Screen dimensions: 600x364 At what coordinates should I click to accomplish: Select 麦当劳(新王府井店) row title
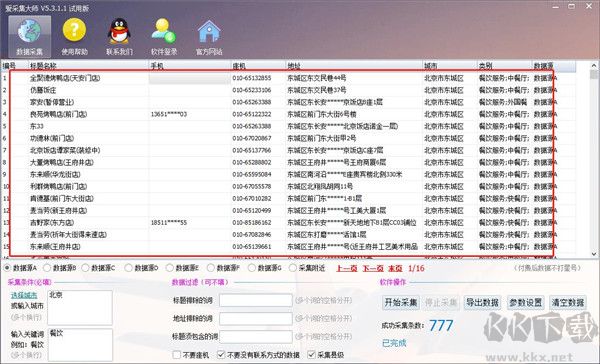pyautogui.click(x=59, y=211)
